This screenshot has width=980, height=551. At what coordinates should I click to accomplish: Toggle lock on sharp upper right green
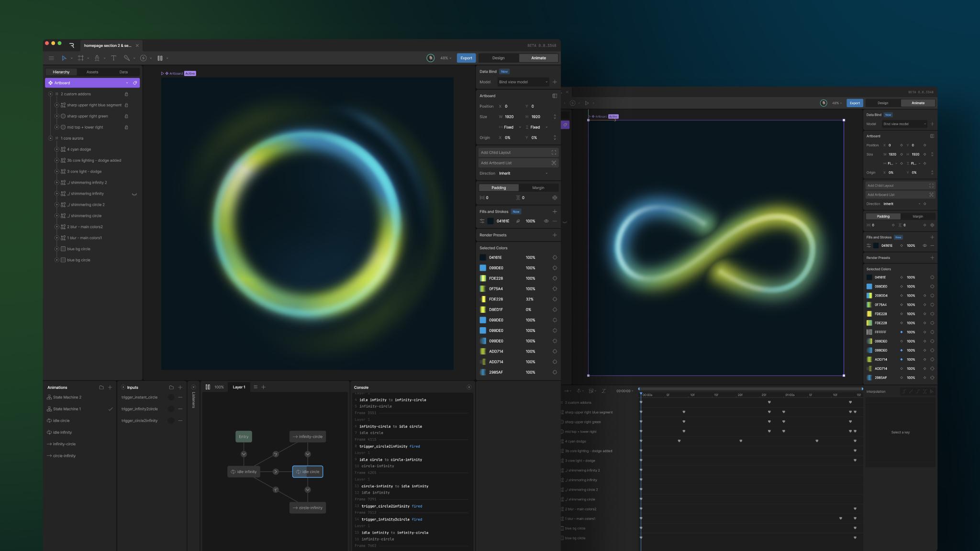tap(126, 116)
